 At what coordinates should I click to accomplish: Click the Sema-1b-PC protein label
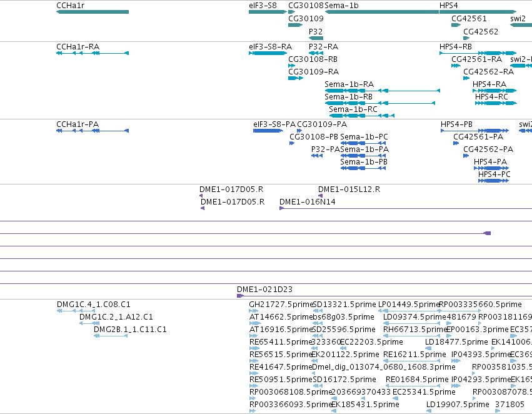pos(364,137)
